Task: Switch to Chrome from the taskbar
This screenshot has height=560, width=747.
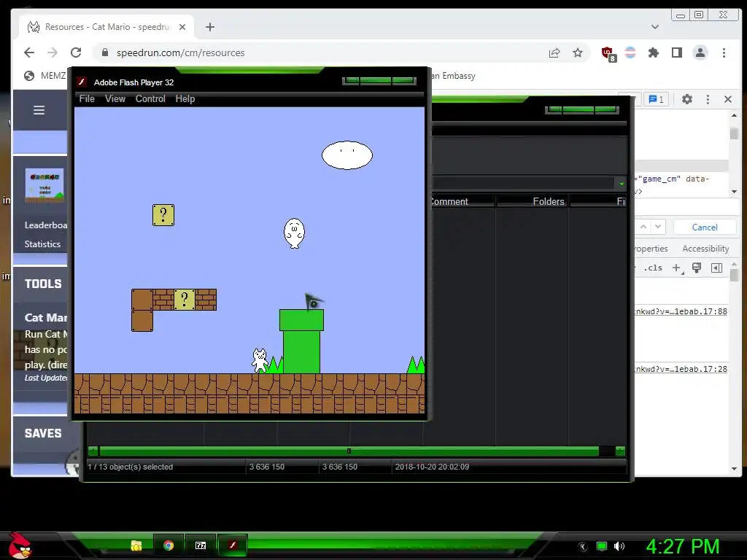Action: click(x=169, y=545)
